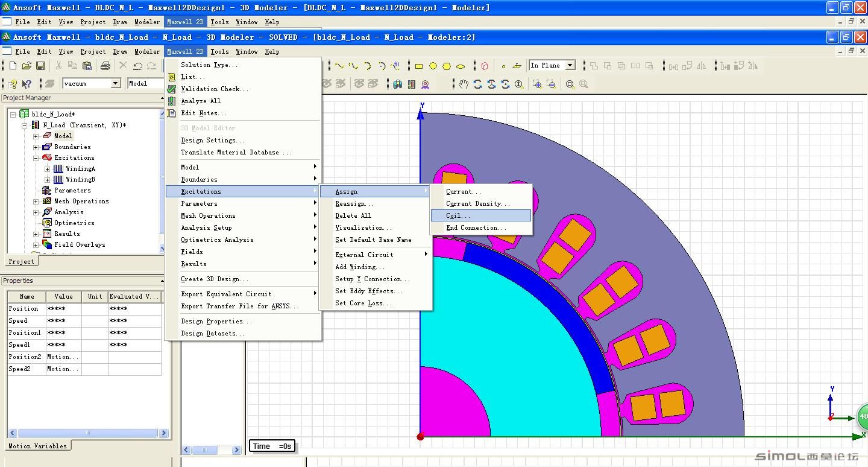
Task: Click the Evaluated V... column header
Action: [134, 296]
